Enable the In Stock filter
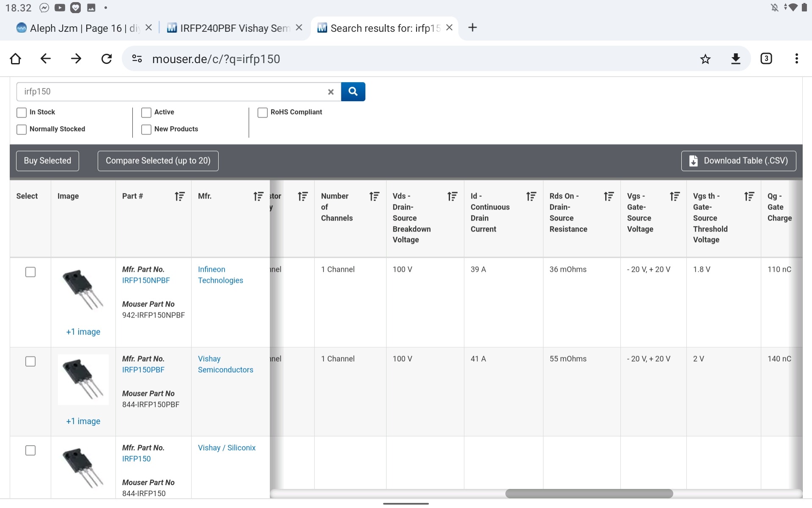The image size is (812, 508). click(x=22, y=113)
